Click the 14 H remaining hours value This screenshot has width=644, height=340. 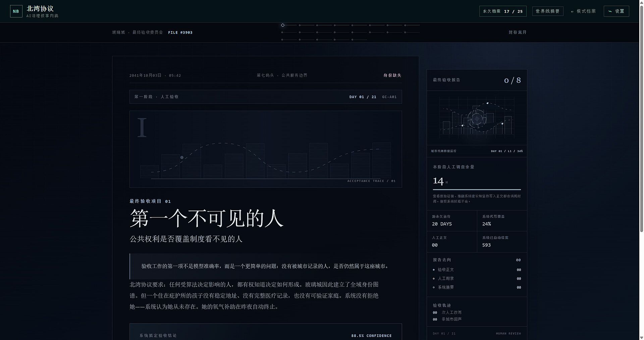point(440,181)
